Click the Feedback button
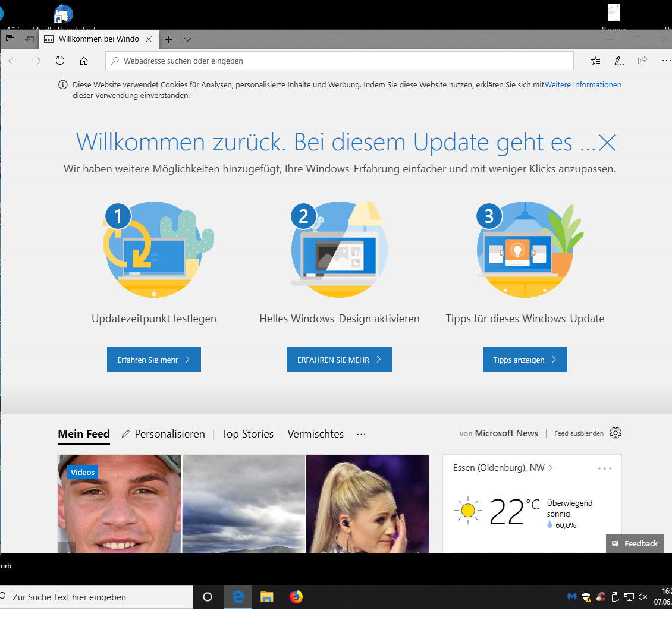This screenshot has height=620, width=672. click(635, 543)
